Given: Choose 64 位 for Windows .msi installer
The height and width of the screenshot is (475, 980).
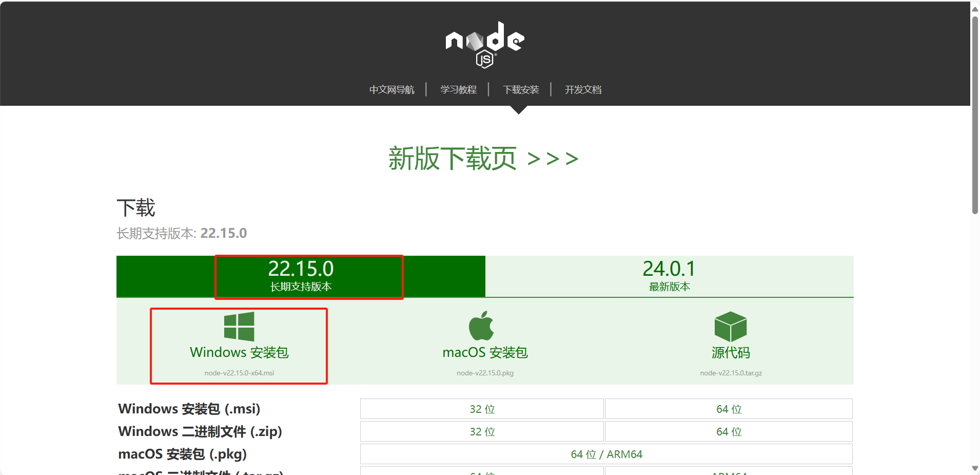Looking at the screenshot, I should tap(729, 409).
